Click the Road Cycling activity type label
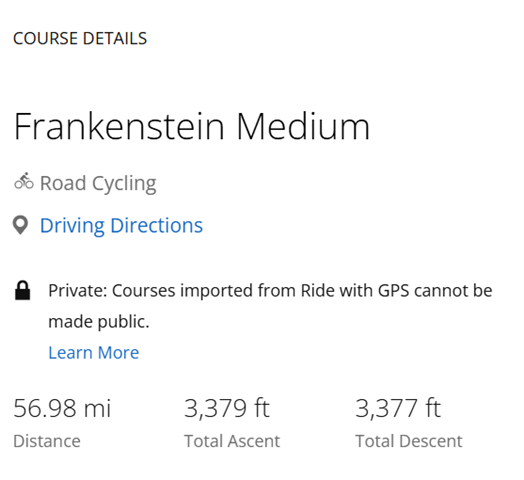Screen dimensions: 524x480 point(98,183)
